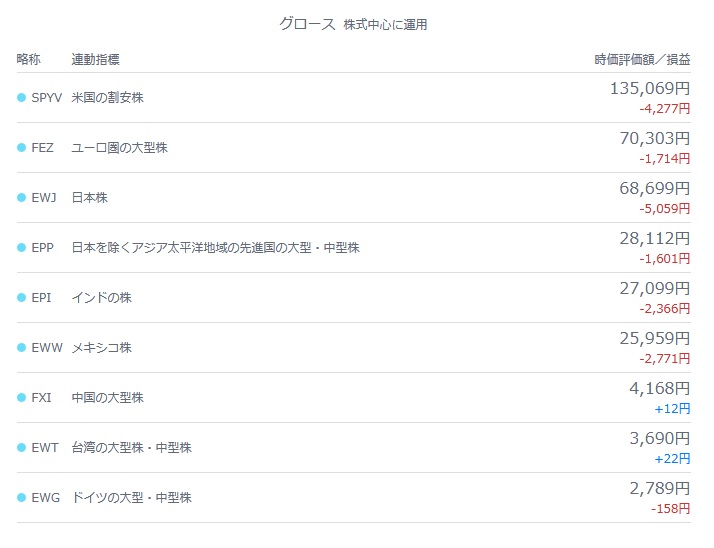714x548 pixels.
Task: Open the 米国の割安株 index description
Action: pos(107,97)
